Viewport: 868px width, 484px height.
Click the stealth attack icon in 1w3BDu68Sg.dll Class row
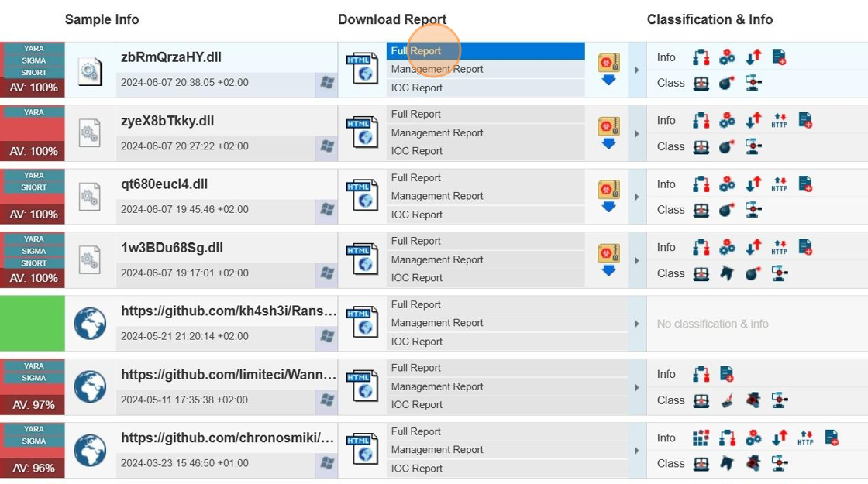click(x=728, y=273)
